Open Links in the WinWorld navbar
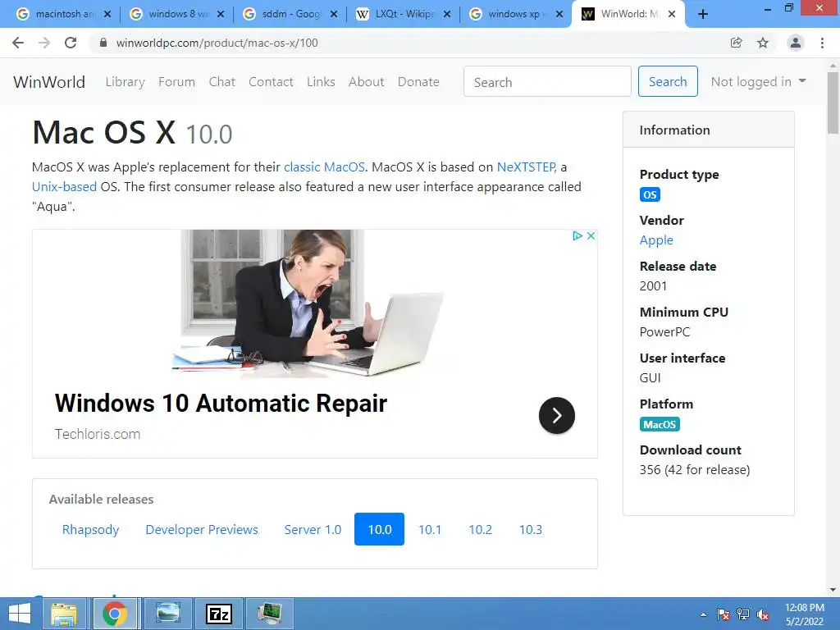The image size is (840, 630). (321, 82)
